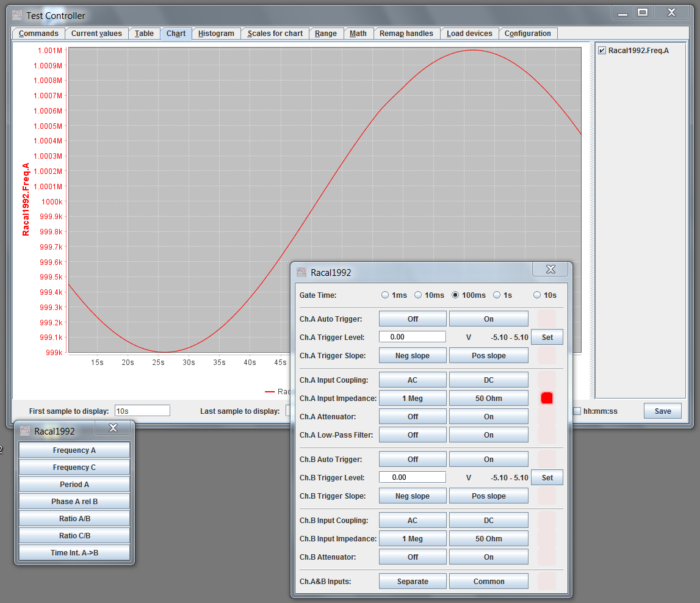Turn Ch.A Attenuator Off
The height and width of the screenshot is (603, 700).
[x=413, y=416]
